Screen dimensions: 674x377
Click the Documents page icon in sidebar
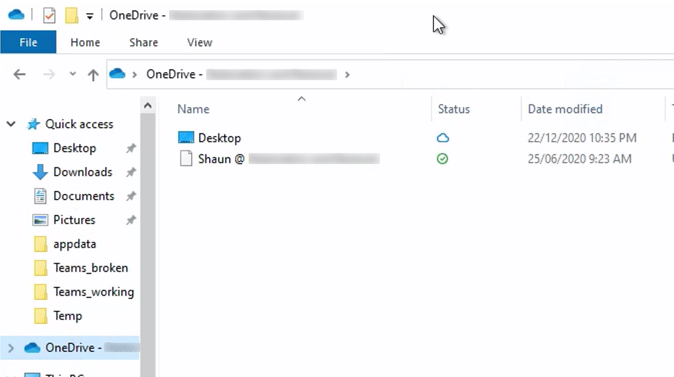40,196
